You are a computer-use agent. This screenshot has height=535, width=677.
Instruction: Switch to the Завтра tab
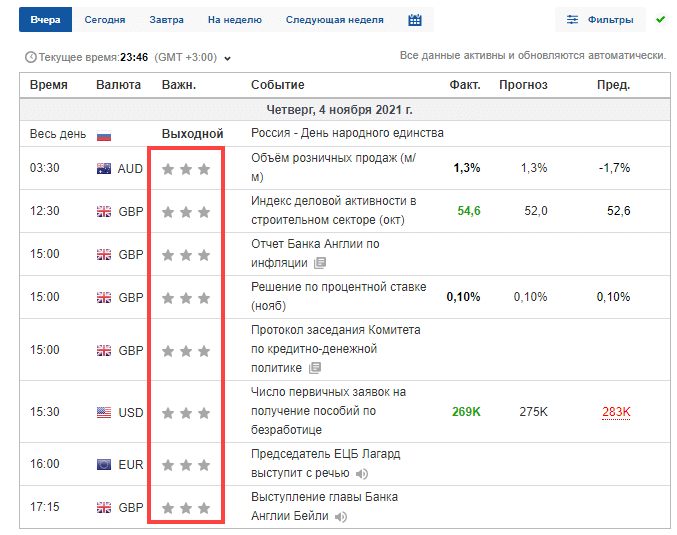[166, 20]
